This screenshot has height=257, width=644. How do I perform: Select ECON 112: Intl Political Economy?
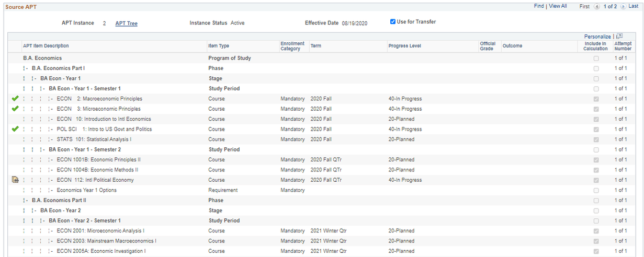95,180
